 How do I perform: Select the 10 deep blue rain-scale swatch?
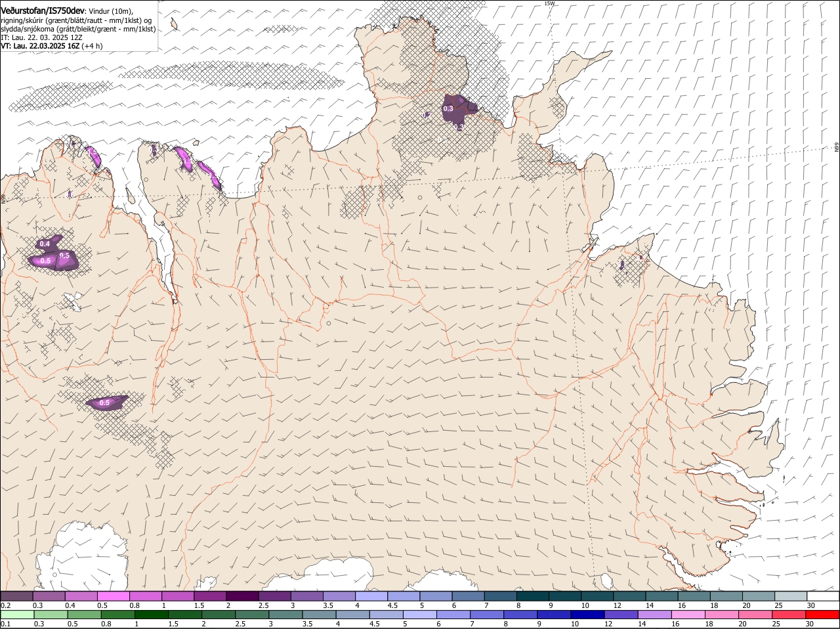coord(587,615)
